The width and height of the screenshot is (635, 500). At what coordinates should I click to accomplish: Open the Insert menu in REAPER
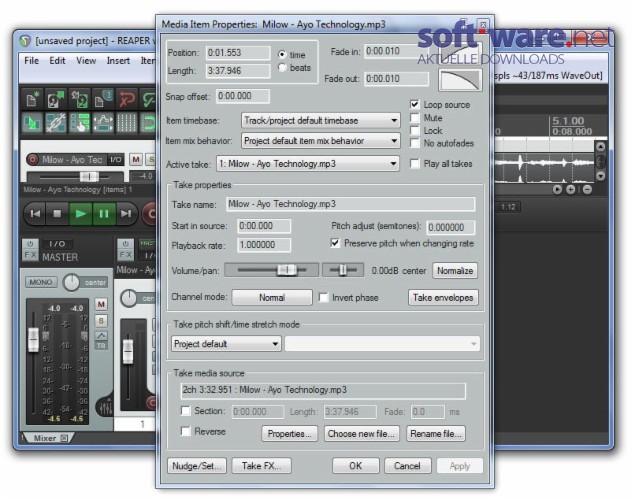pos(118,61)
